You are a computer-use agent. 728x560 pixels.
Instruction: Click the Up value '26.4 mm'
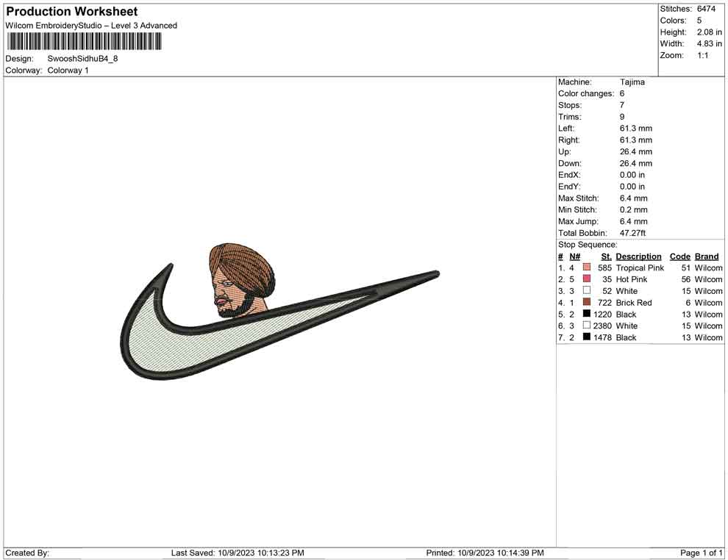(x=636, y=151)
